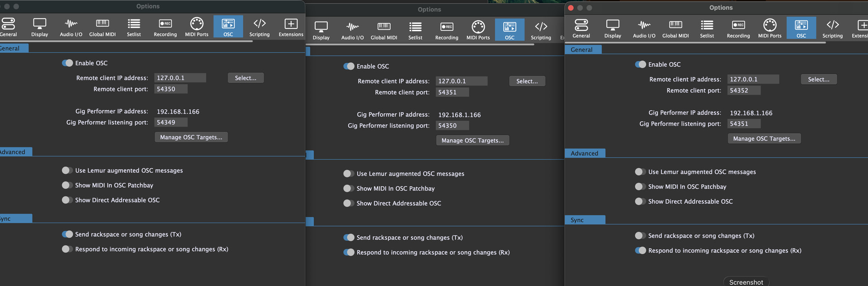Screen dimensions: 868x286
Task: Open Scripting in the right Options window
Action: coord(832,29)
